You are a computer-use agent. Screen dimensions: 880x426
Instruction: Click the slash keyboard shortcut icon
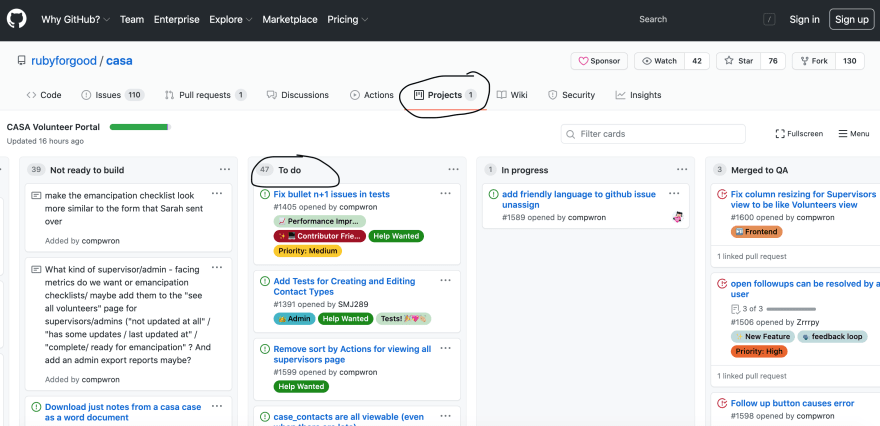(x=769, y=19)
